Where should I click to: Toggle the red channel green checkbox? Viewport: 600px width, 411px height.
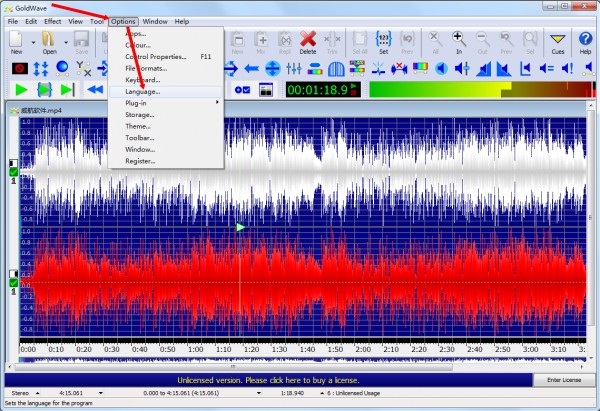13,283
